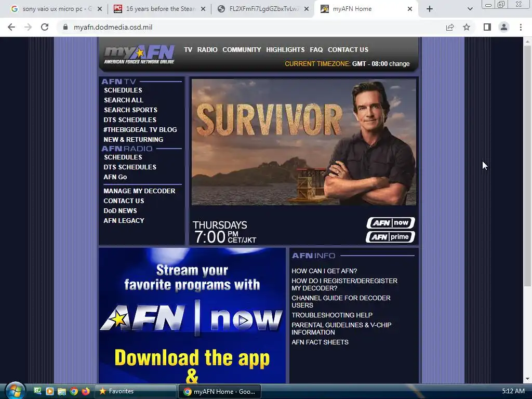
Task: Open AFN Radio SCHEDULES
Action: [x=123, y=157]
